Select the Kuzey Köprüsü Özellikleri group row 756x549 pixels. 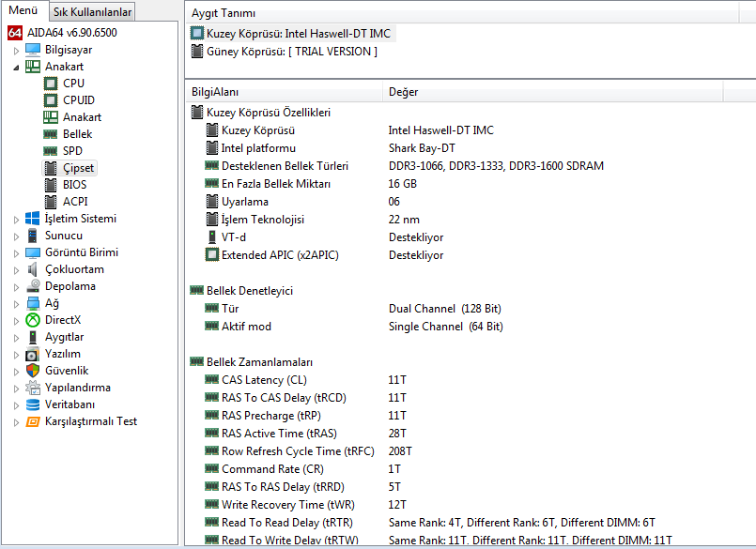click(x=261, y=113)
